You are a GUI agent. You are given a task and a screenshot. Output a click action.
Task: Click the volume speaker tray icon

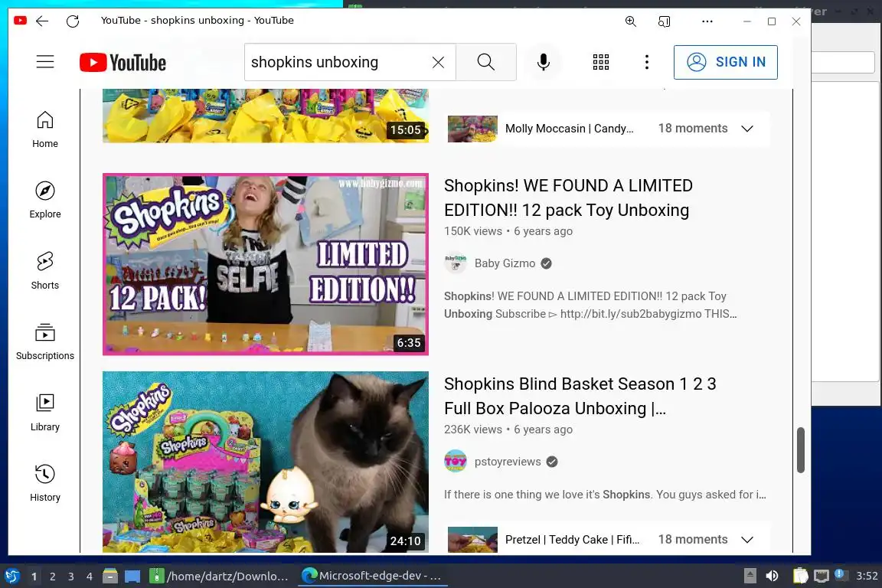pos(773,576)
